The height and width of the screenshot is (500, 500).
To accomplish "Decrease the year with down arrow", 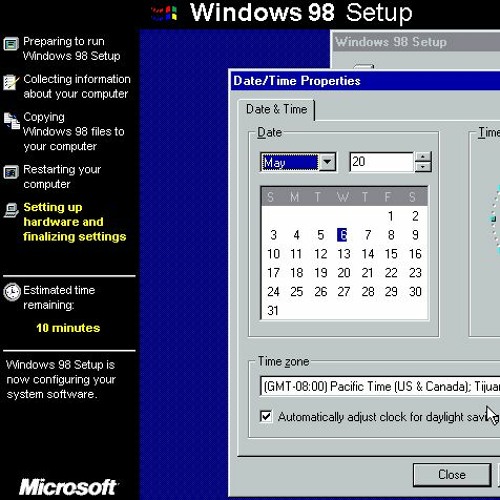I will 423,167.
